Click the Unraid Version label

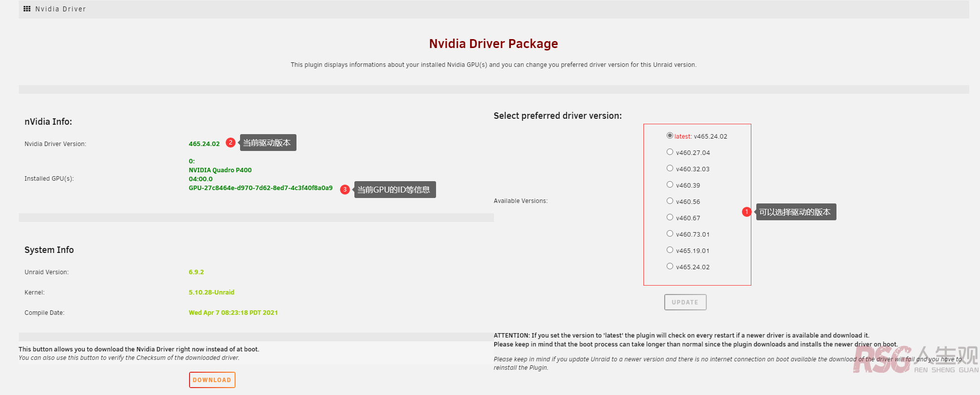pos(47,272)
